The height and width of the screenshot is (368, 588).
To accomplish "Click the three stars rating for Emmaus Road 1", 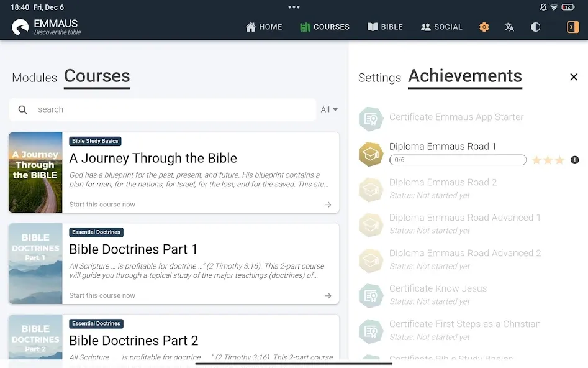I will pos(548,160).
